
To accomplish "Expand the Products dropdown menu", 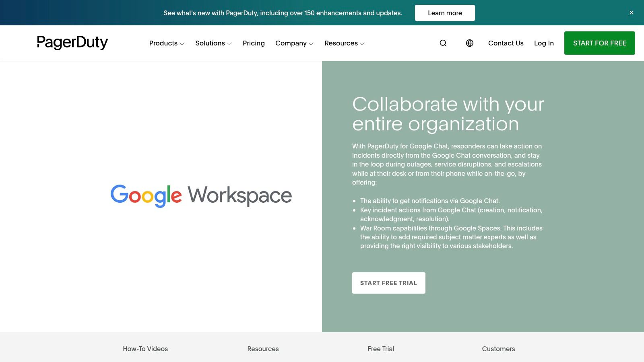I will click(x=166, y=43).
